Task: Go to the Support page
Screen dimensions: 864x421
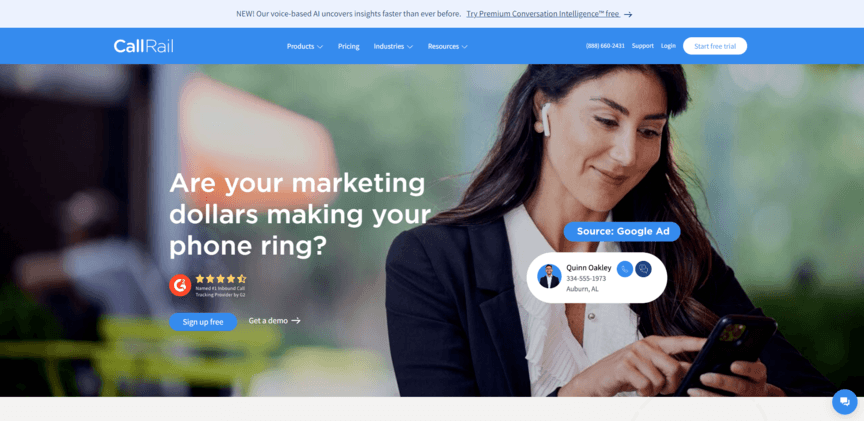Action: (642, 46)
